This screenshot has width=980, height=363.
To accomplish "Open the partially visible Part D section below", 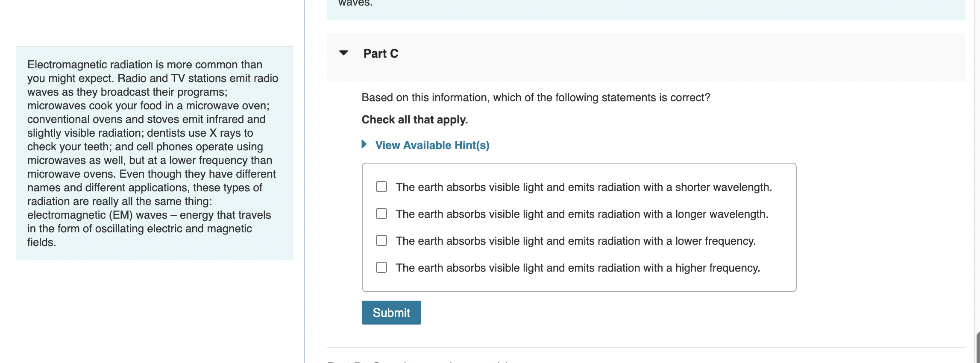I will pos(419,361).
